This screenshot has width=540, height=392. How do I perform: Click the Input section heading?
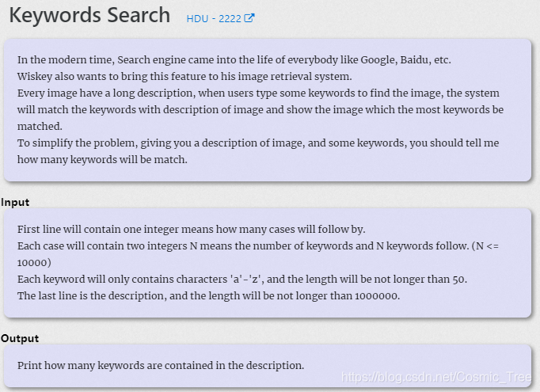[x=15, y=202]
